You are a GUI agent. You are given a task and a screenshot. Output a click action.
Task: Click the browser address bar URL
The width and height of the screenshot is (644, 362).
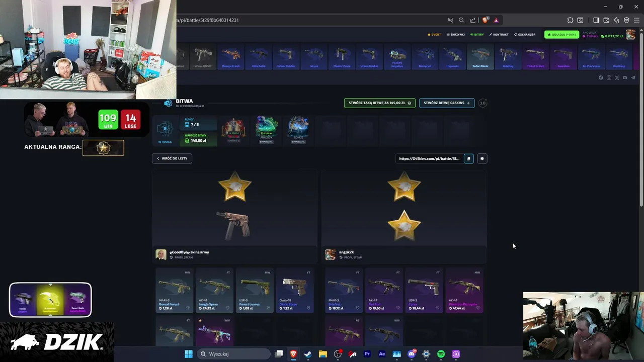207,20
